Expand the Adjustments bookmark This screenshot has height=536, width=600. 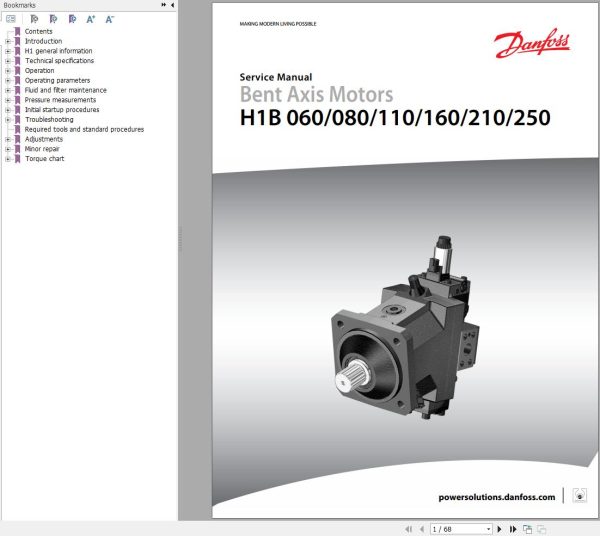(8, 139)
